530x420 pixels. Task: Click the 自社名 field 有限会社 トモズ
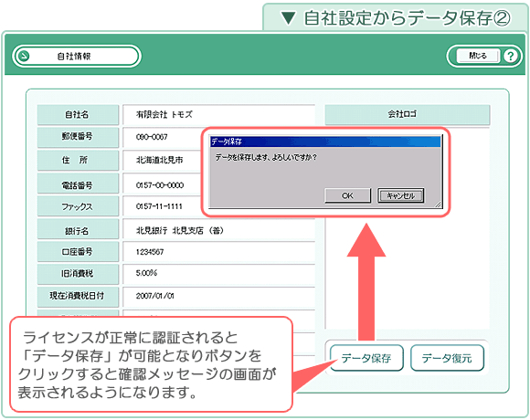219,114
